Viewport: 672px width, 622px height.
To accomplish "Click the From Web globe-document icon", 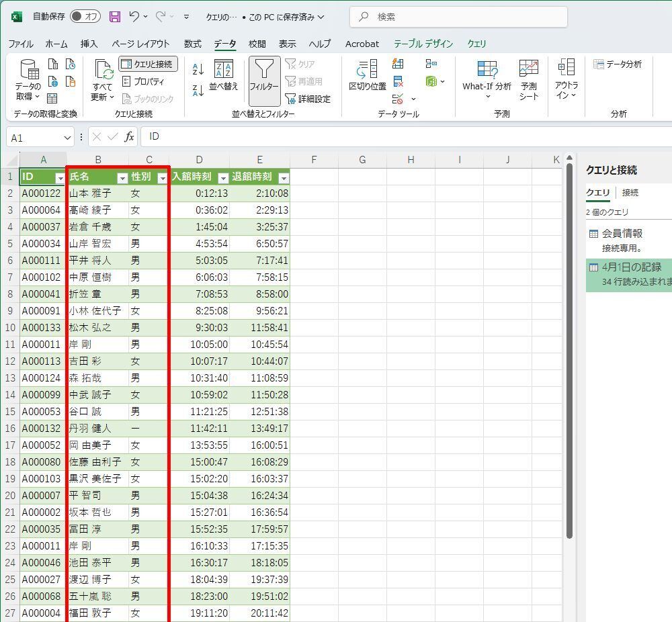I will pyautogui.click(x=53, y=81).
